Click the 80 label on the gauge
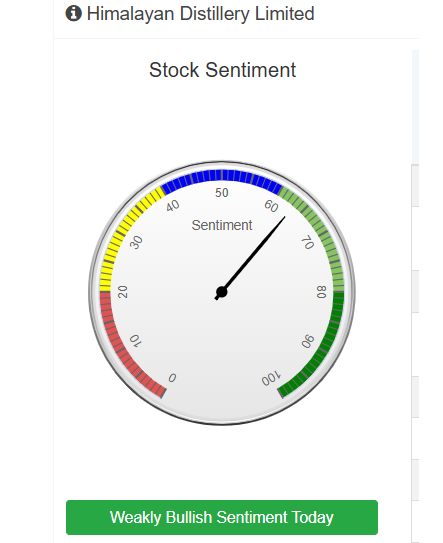Viewport: 443px width, 543px height. [321, 292]
